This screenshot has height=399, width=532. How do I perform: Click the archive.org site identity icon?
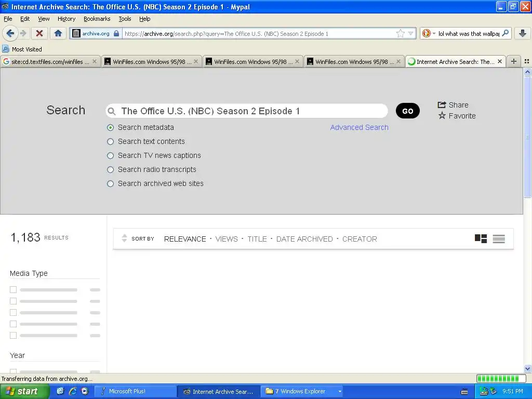point(76,33)
